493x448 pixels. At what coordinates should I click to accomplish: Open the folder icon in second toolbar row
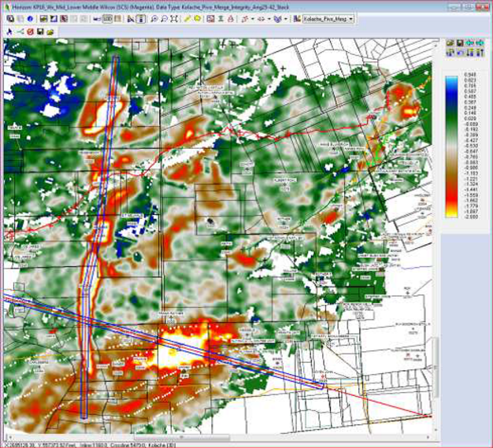[50, 31]
